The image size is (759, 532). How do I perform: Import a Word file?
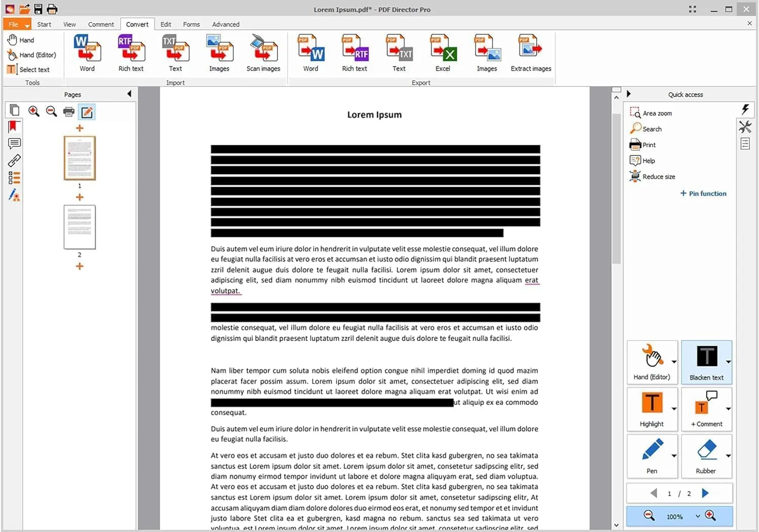87,51
